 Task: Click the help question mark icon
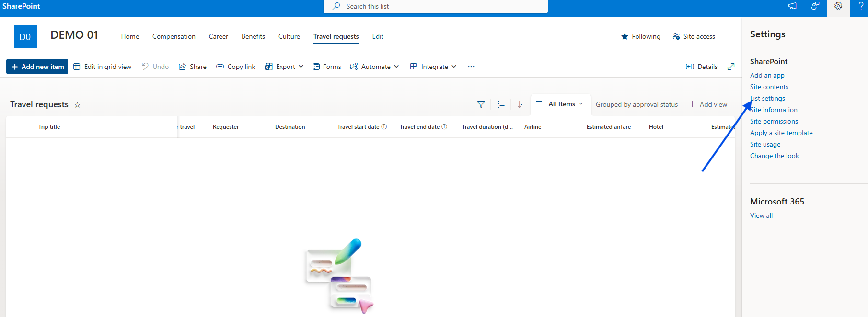861,6
